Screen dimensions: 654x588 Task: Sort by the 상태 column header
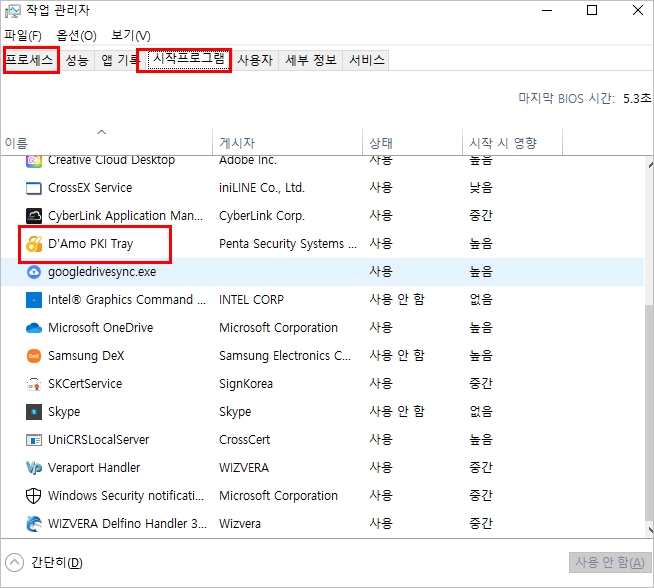pos(413,142)
